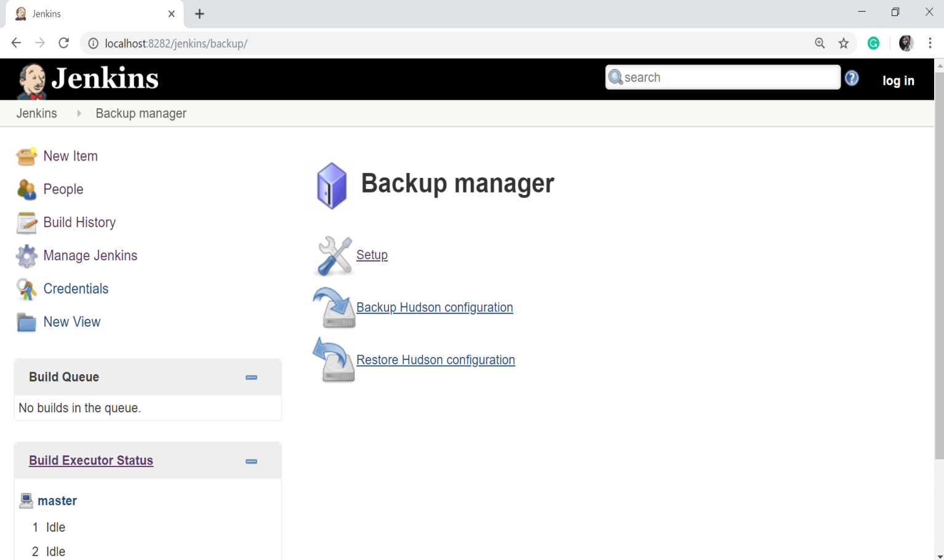The height and width of the screenshot is (560, 944).
Task: Click the wrench and screwdriver Setup icon
Action: click(334, 255)
